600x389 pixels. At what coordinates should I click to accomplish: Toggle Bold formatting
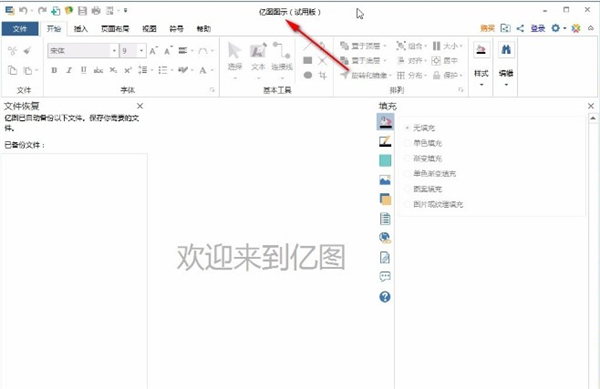[54, 70]
